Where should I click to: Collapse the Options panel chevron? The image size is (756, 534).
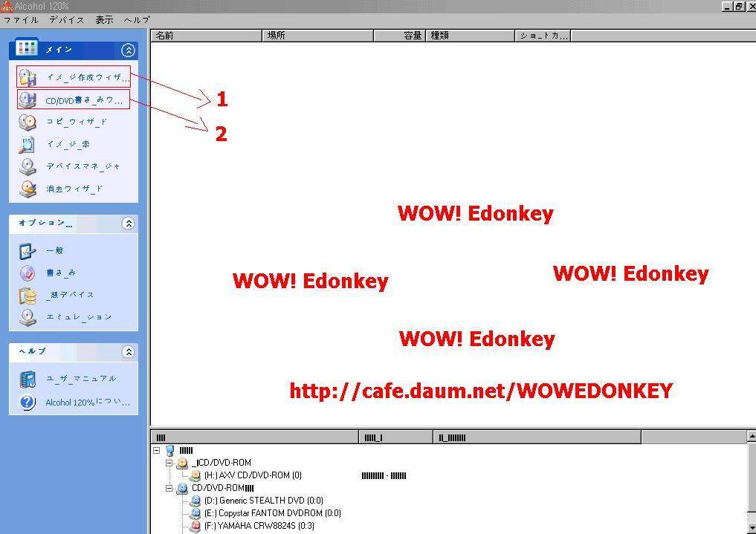tap(128, 224)
